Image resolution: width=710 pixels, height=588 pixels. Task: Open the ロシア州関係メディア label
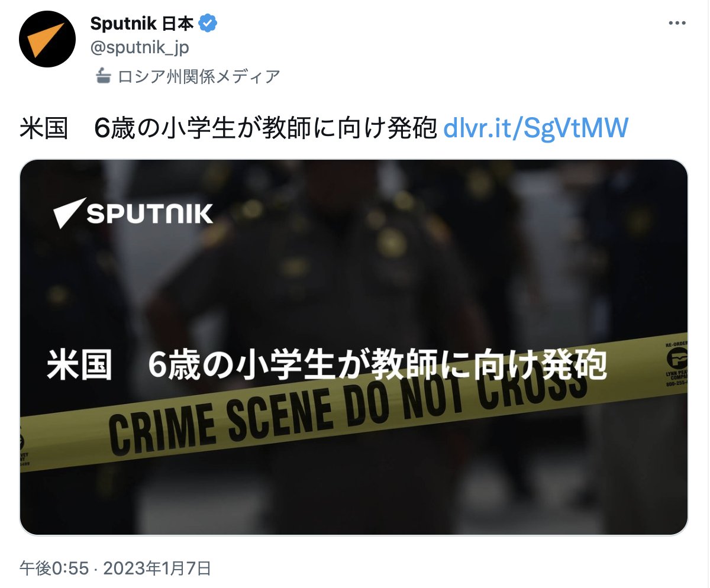(x=199, y=76)
